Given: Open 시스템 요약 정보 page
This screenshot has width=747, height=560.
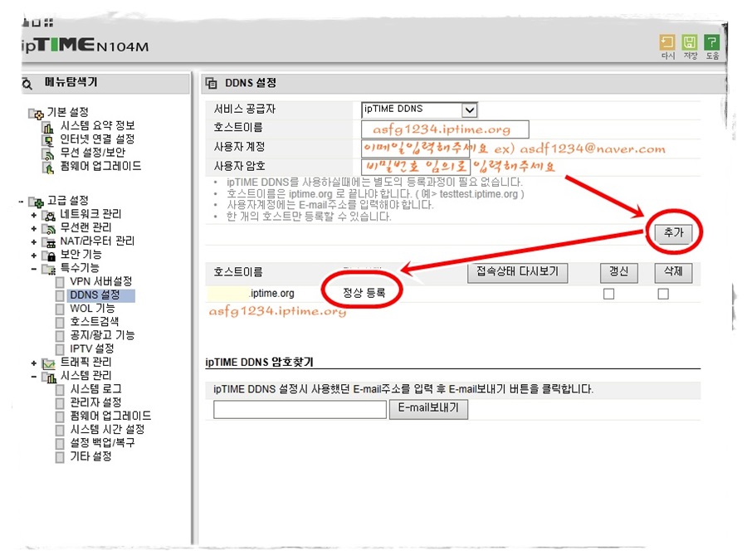Looking at the screenshot, I should tap(97, 126).
